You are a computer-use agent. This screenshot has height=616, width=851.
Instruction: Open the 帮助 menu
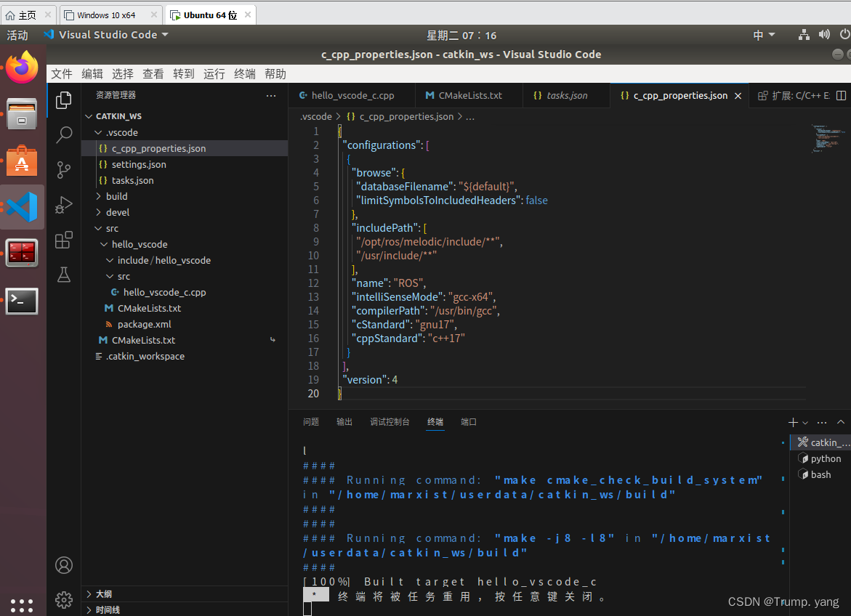[275, 74]
